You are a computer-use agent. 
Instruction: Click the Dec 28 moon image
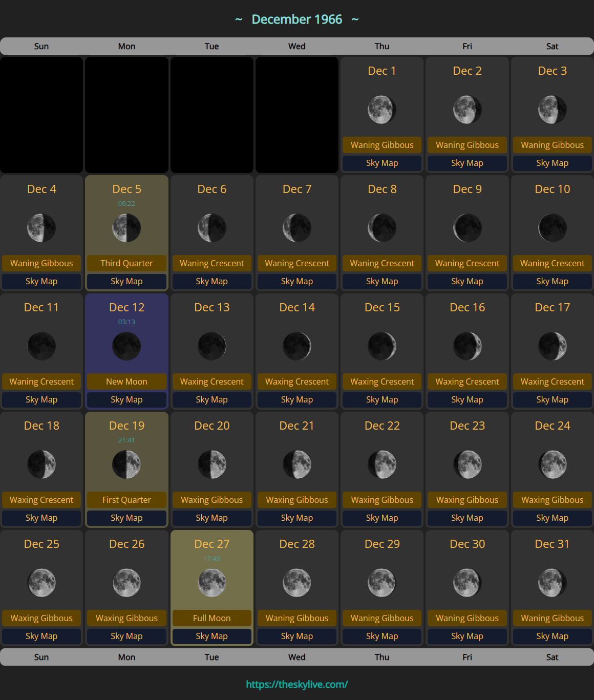[x=297, y=583]
